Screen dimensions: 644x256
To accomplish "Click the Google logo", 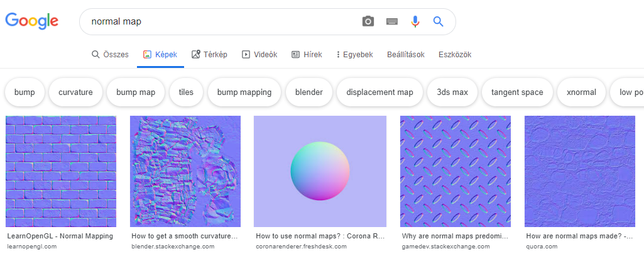I will (32, 21).
